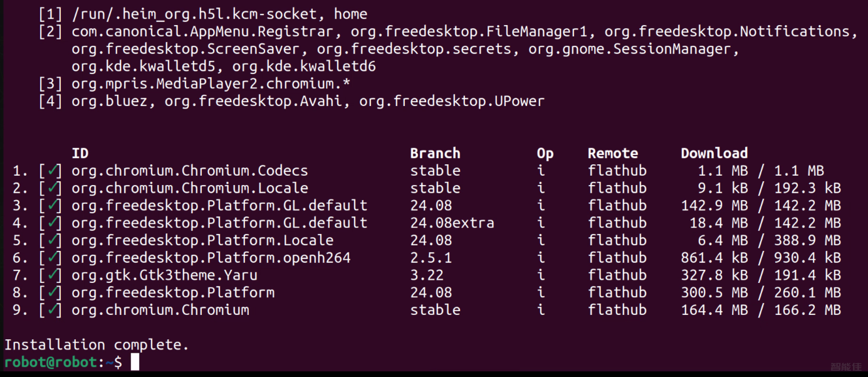Click the org.mpris.MediaPlayer2.chromium.* entry
868x377 pixels.
click(x=211, y=84)
